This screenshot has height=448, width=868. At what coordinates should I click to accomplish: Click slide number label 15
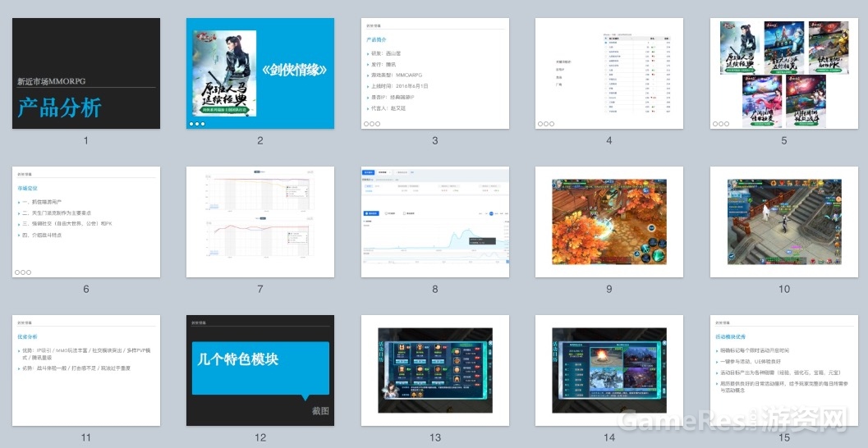pos(784,437)
